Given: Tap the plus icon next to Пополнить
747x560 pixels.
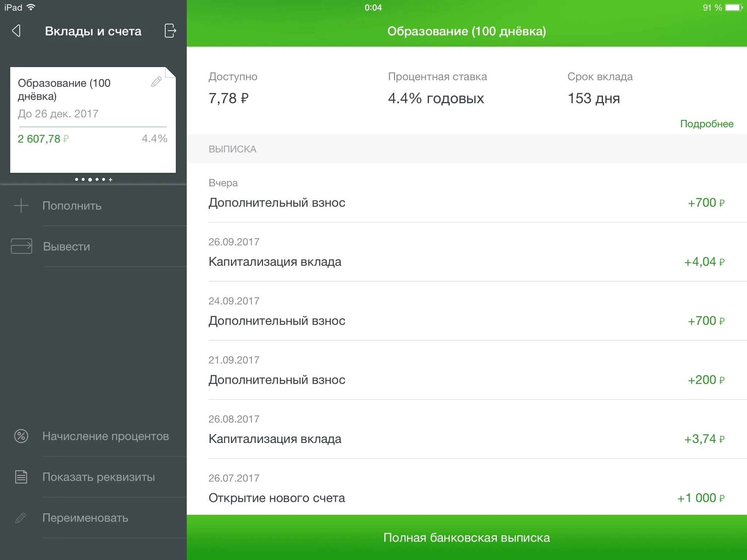Looking at the screenshot, I should click(21, 206).
